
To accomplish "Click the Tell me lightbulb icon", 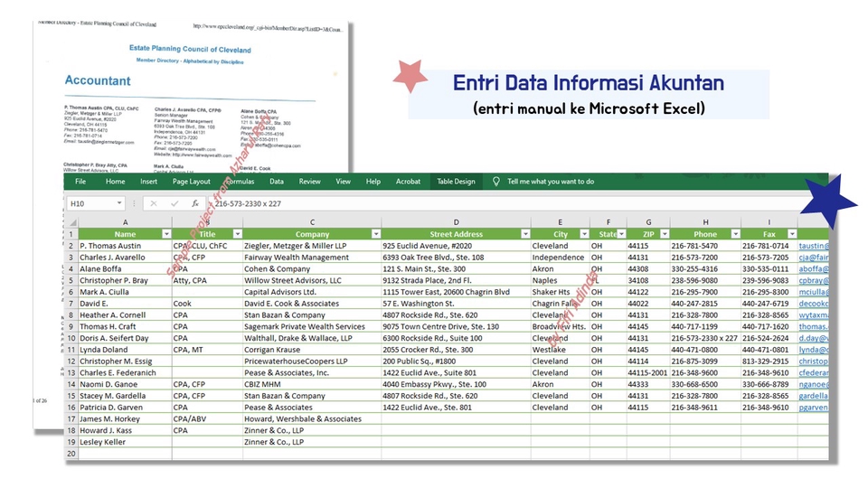I will coord(496,182).
